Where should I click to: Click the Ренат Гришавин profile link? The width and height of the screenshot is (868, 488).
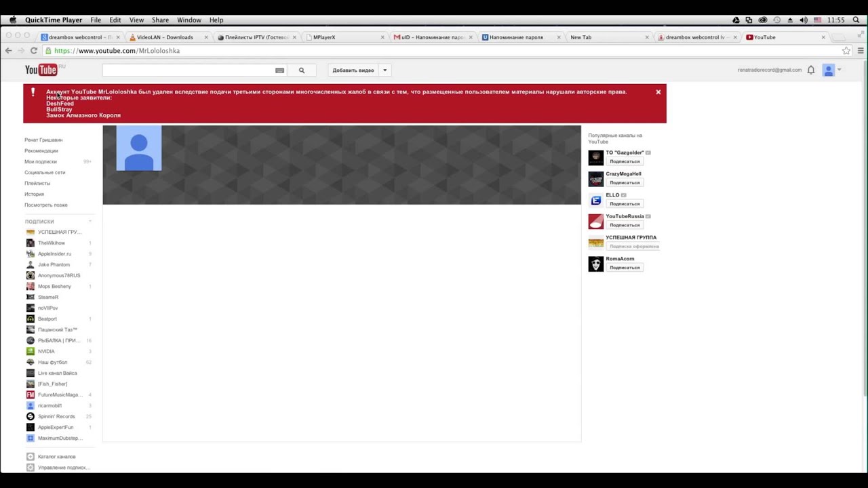[x=43, y=140]
